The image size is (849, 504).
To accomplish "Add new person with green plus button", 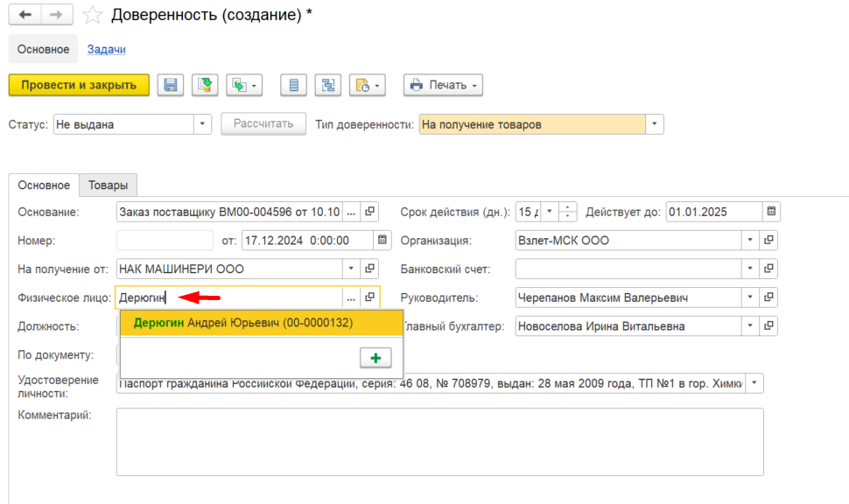I will click(375, 358).
